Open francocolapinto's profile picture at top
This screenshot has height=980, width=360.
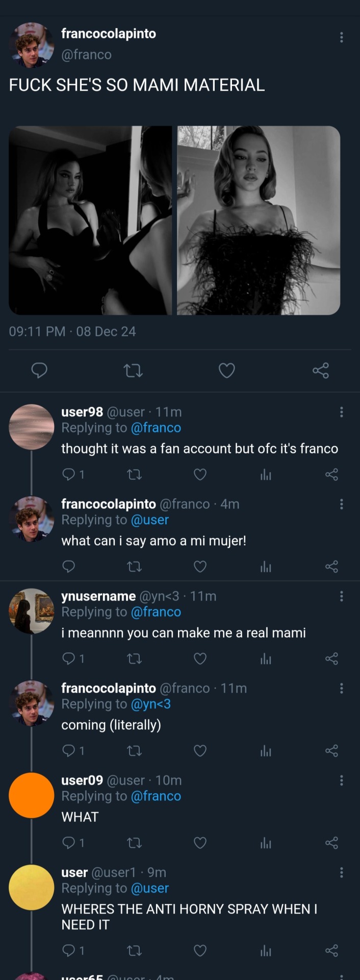pos(32,45)
